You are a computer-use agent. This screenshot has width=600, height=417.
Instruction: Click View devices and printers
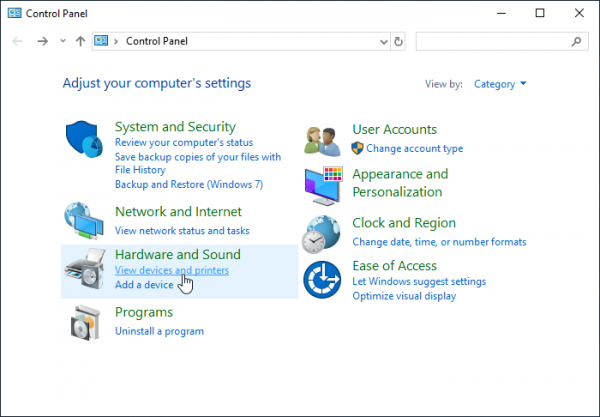click(172, 270)
